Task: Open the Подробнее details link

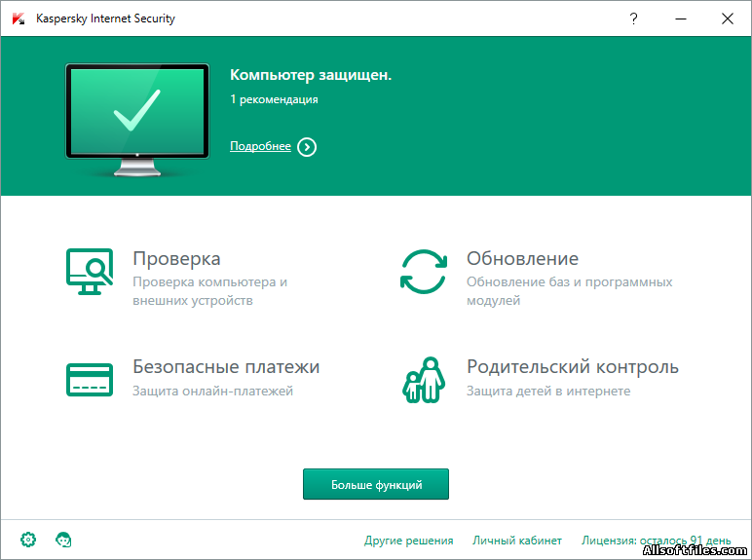Action: [x=260, y=146]
